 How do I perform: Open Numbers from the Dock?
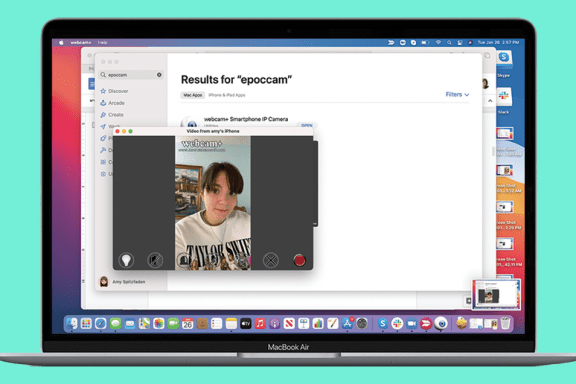[318, 323]
